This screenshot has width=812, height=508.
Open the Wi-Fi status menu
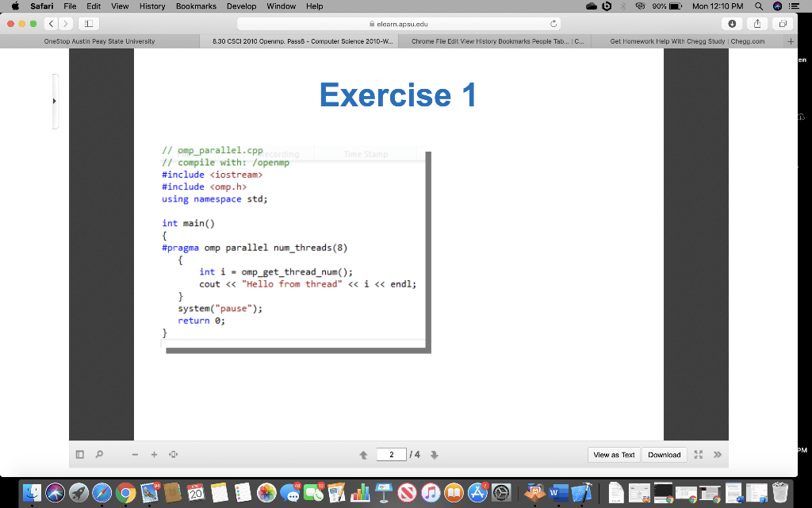click(x=639, y=6)
